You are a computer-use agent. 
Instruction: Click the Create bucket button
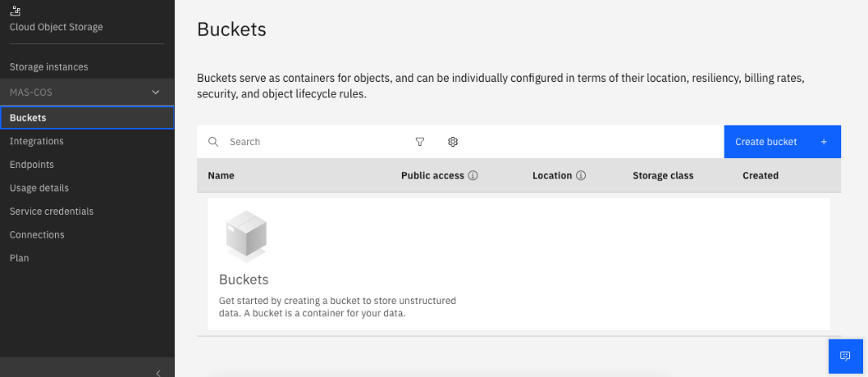782,142
